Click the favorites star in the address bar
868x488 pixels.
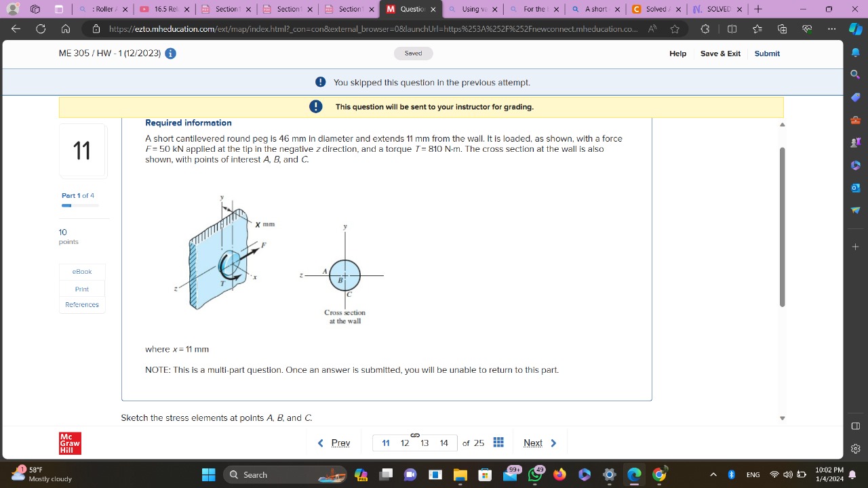tap(675, 29)
